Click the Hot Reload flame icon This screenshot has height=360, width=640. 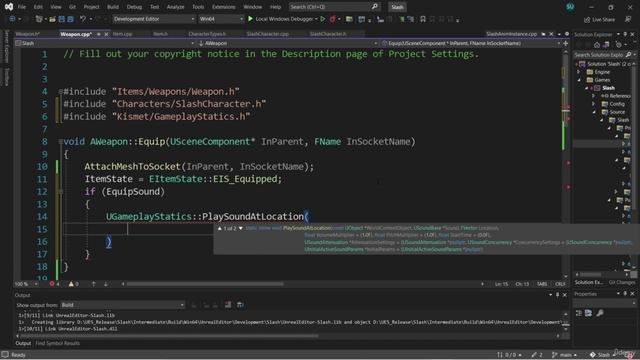pyautogui.click(x=333, y=19)
